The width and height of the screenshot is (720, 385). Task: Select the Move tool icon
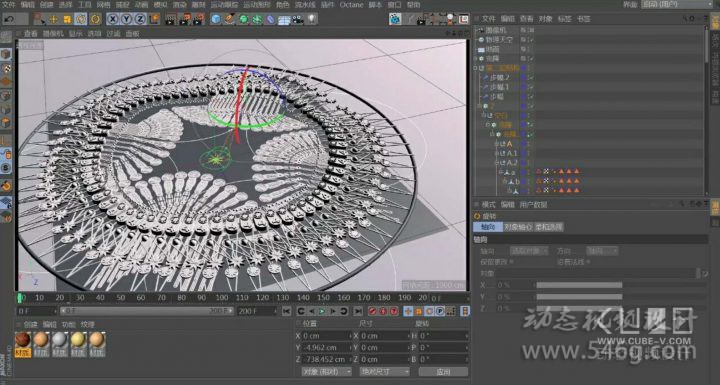(53, 19)
